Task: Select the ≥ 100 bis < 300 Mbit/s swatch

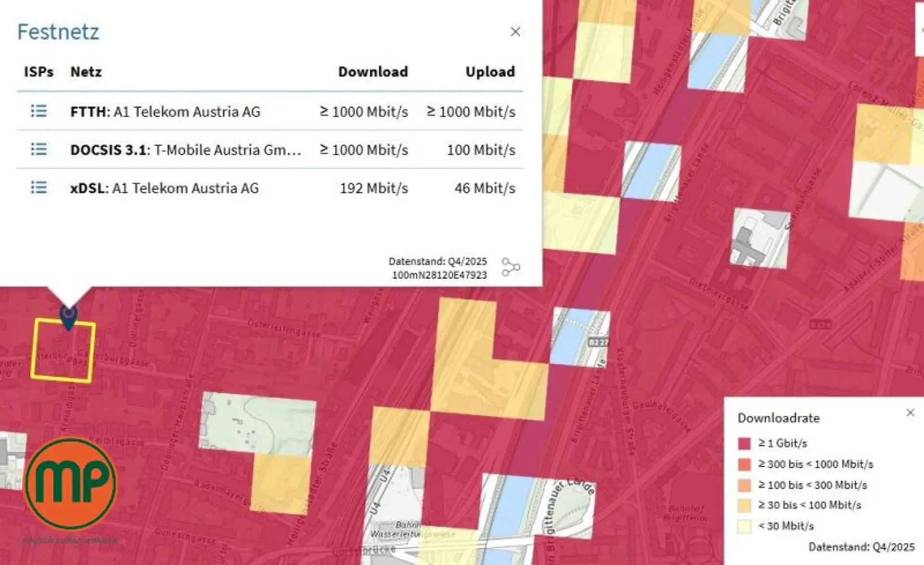Action: pos(744,485)
